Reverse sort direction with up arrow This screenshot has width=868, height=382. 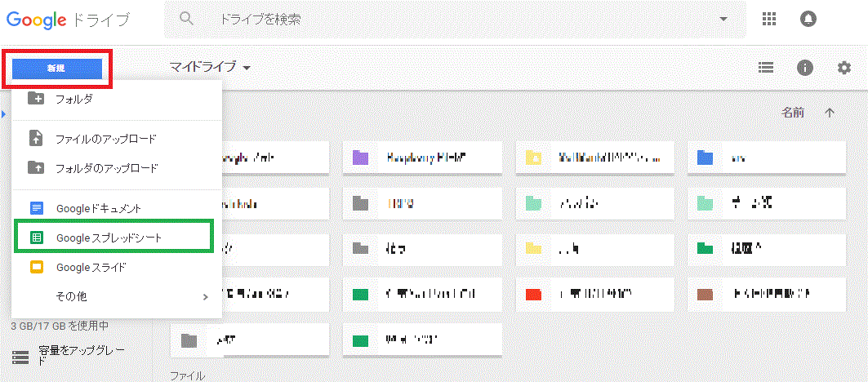tap(829, 113)
